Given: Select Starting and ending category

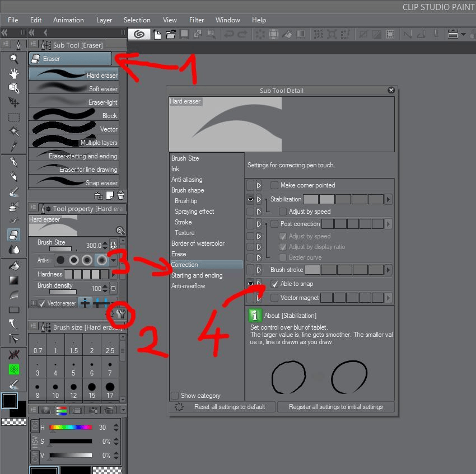Looking at the screenshot, I should 197,275.
